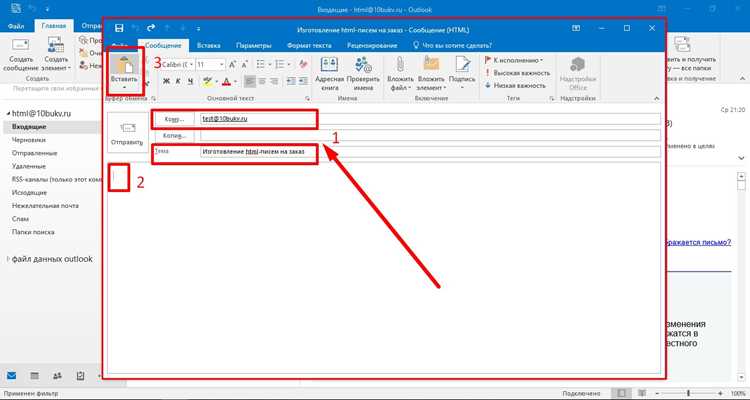Collapse the message window ribbon
Viewport: 750px width, 400px height.
[656, 99]
